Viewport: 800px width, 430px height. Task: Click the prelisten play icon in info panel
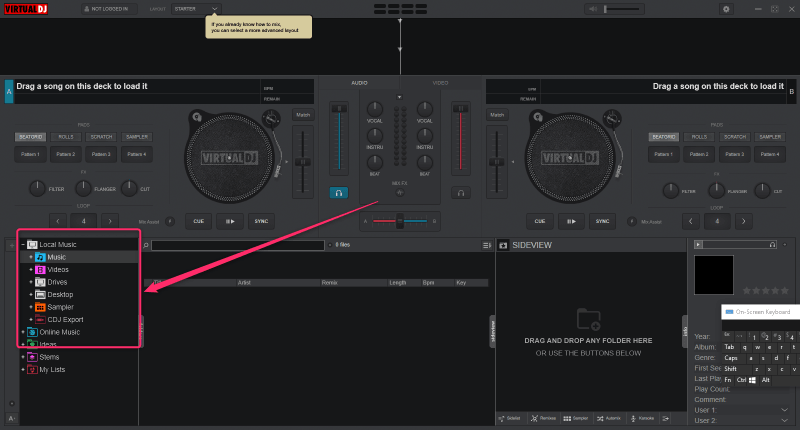coord(698,245)
